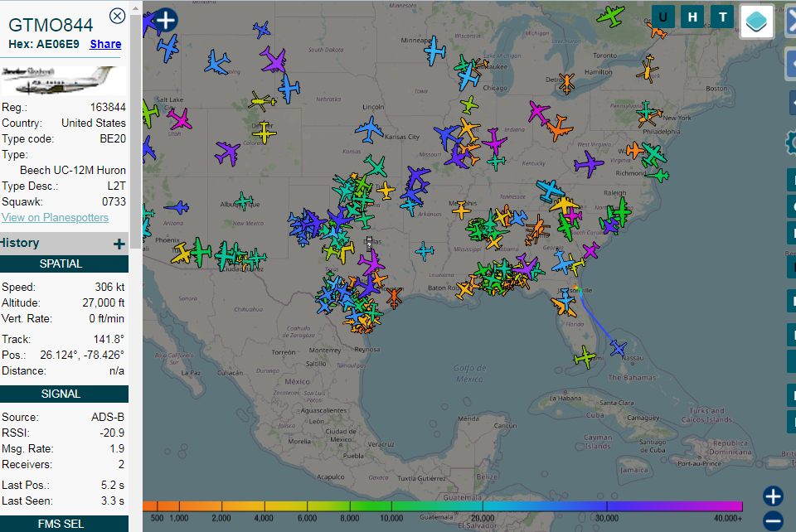Screen dimensions: 796x532
Task: Click the type code value BE20
Action: pos(113,139)
